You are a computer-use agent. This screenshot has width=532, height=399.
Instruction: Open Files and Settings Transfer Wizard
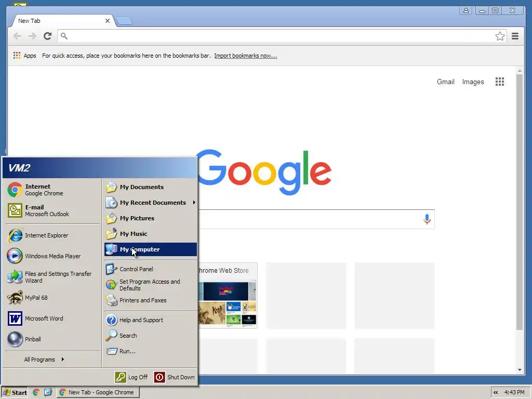coord(52,277)
